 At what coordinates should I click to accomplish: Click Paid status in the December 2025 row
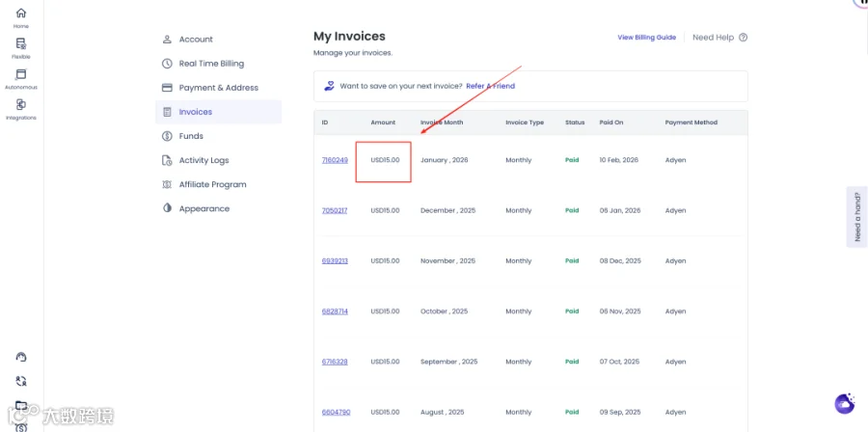(x=572, y=210)
